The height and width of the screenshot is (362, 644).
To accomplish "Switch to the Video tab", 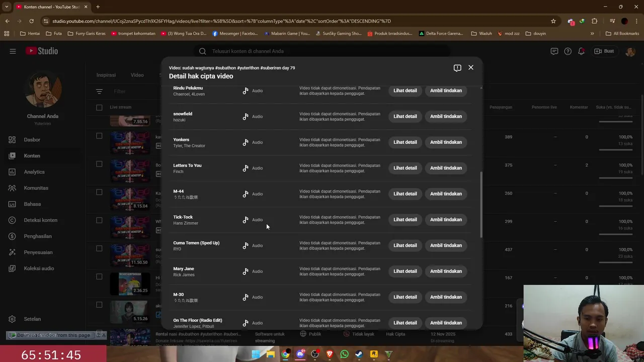I will click(137, 75).
